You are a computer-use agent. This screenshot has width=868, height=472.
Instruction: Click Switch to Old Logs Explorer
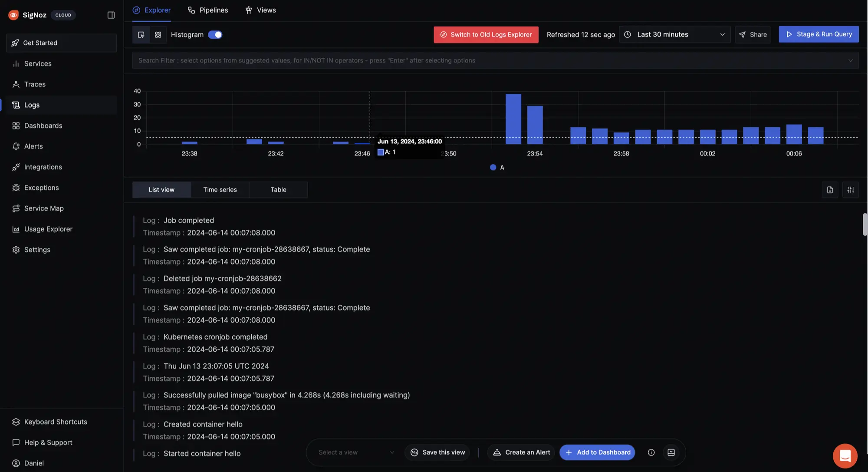coord(486,35)
